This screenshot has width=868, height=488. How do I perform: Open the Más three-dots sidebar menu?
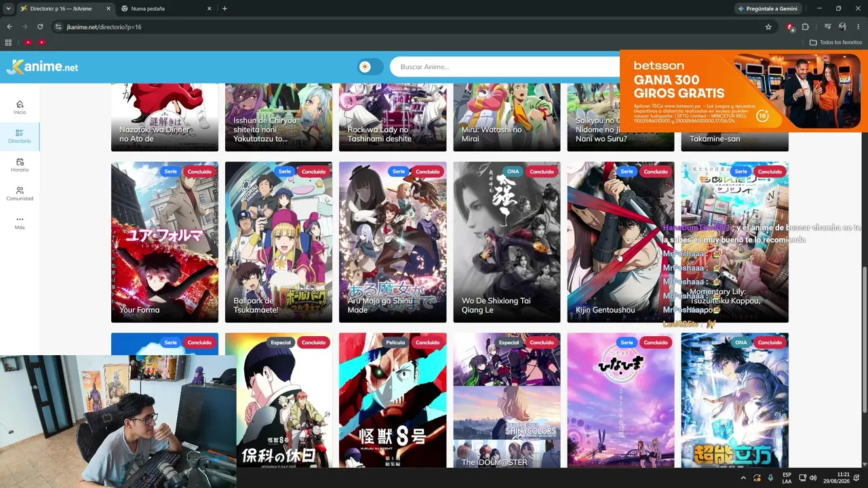[x=20, y=222]
